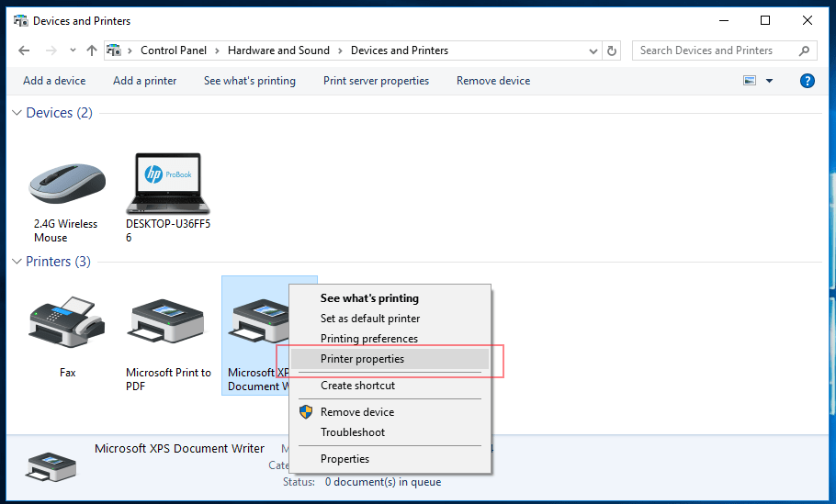This screenshot has height=504, width=836.
Task: Click See what's printing in the toolbar
Action: (x=250, y=81)
